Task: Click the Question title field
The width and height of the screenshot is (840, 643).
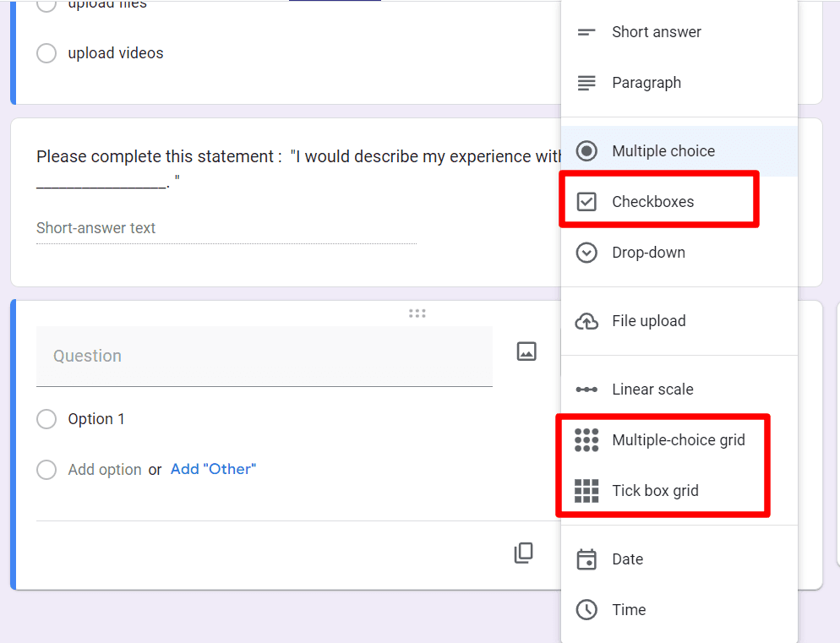Action: [x=265, y=357]
